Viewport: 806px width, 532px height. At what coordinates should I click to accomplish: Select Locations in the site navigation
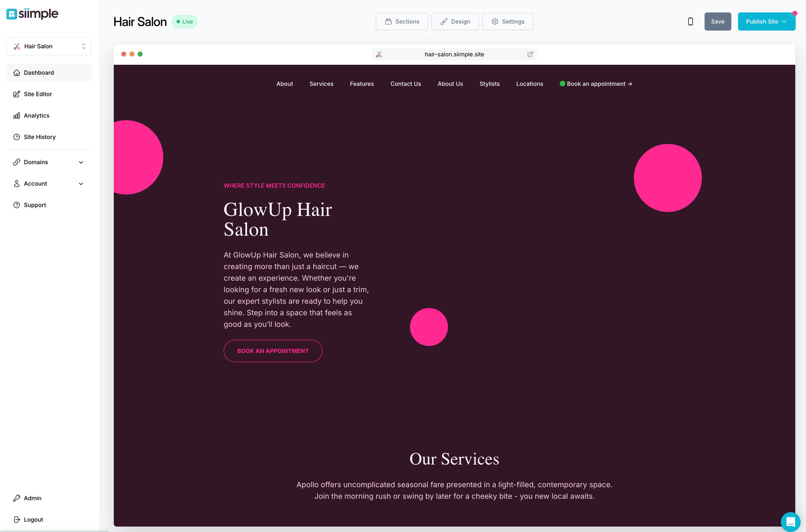[x=530, y=84]
